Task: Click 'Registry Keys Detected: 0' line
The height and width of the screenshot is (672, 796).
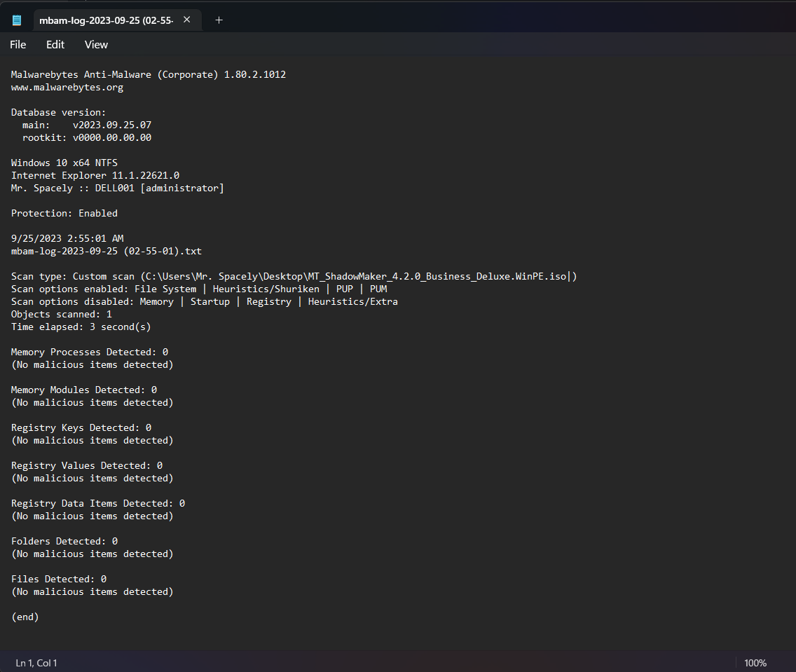Action: tap(81, 428)
